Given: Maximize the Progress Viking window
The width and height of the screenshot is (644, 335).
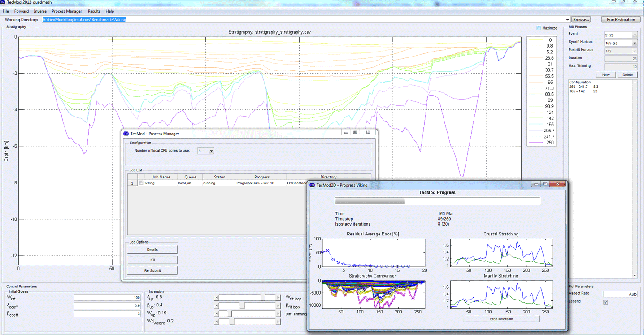Looking at the screenshot, I should click(x=545, y=184).
